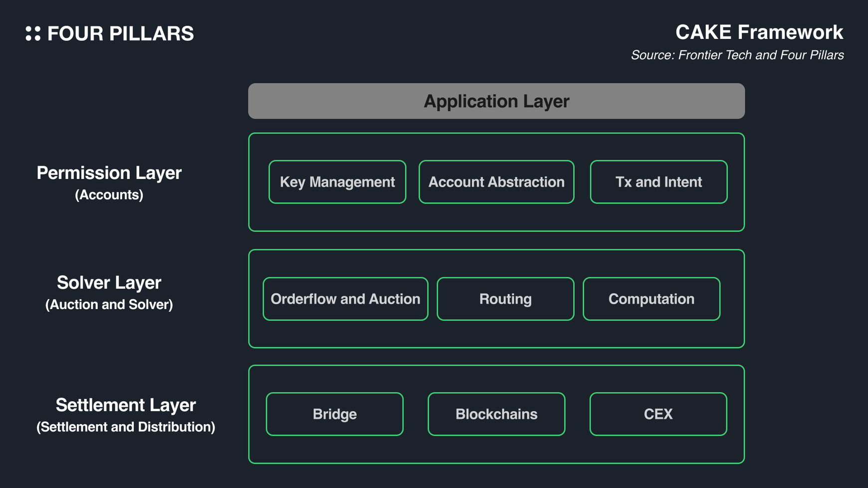The height and width of the screenshot is (488, 868).
Task: Click the Permission Layer heading
Action: 109,173
